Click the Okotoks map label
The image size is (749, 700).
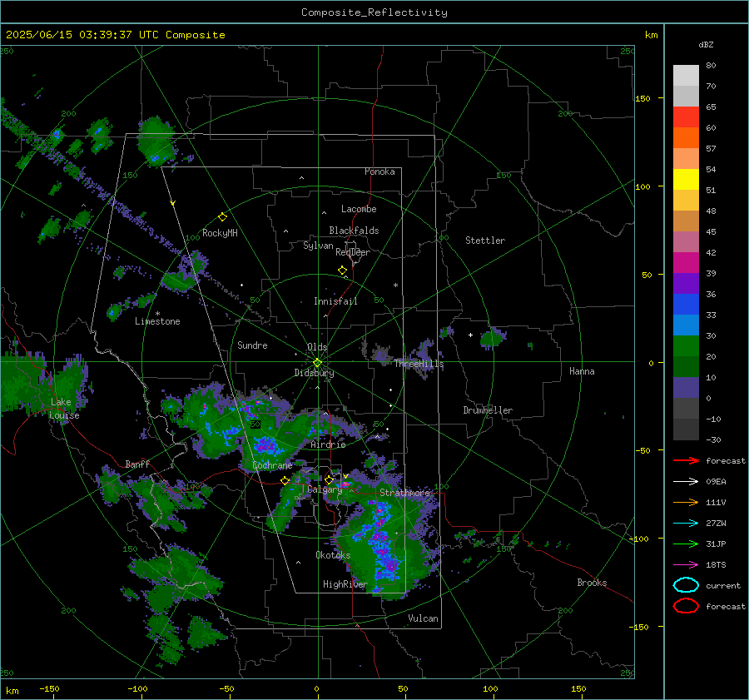pyautogui.click(x=333, y=555)
